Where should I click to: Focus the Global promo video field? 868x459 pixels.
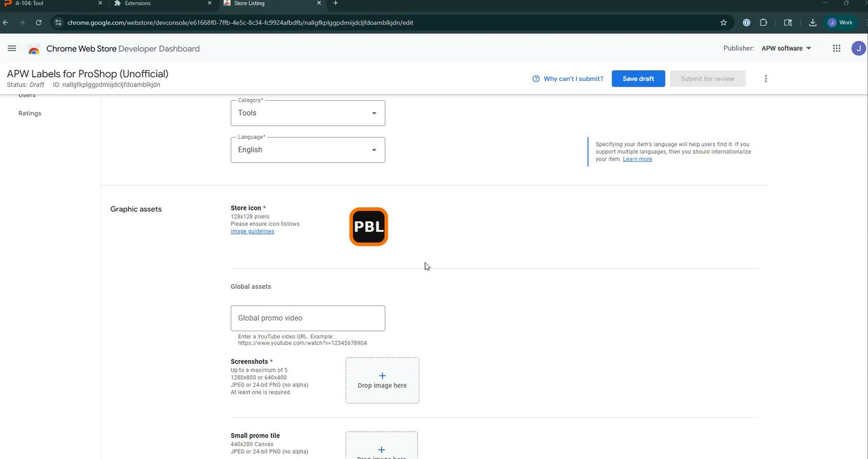(308, 318)
